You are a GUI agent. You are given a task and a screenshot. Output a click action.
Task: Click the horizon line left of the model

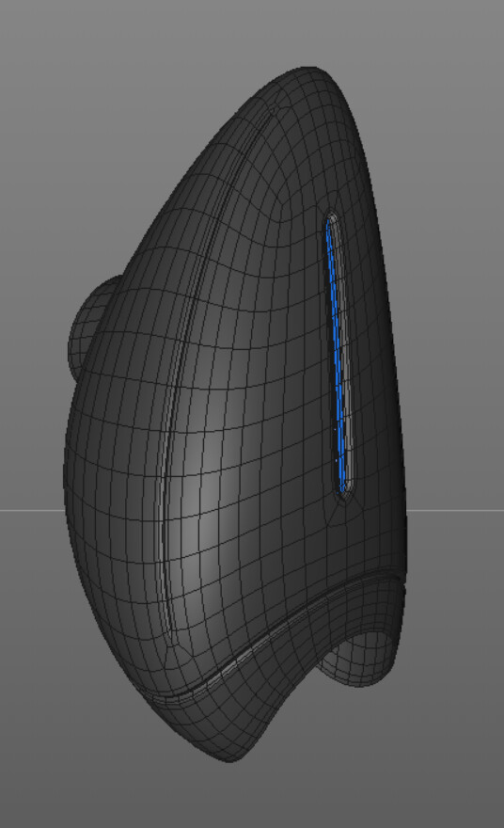32,510
